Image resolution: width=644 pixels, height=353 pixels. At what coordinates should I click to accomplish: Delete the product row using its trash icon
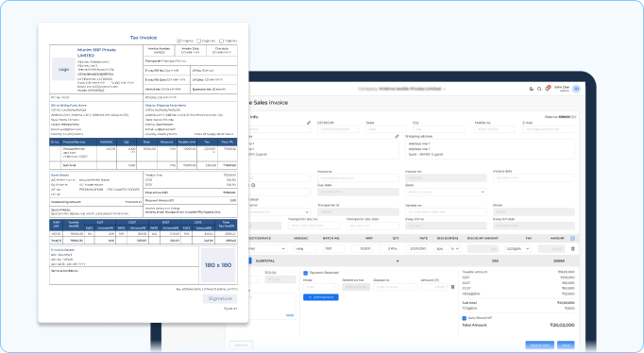[x=572, y=249]
